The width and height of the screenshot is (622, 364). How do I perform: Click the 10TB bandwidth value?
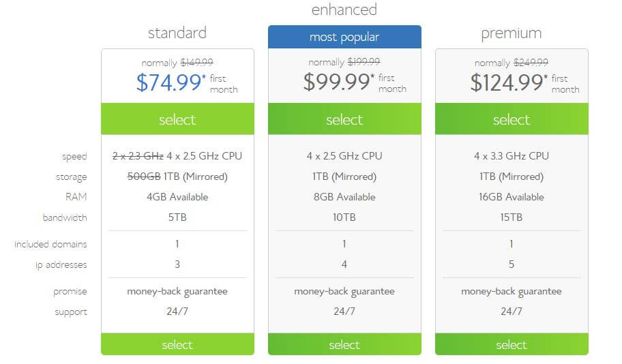coord(344,217)
